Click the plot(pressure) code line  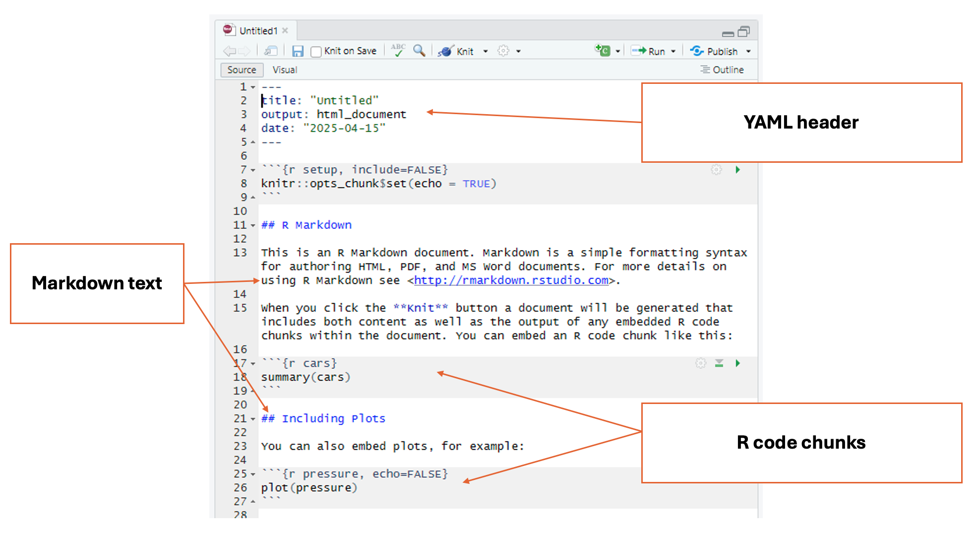tap(309, 488)
